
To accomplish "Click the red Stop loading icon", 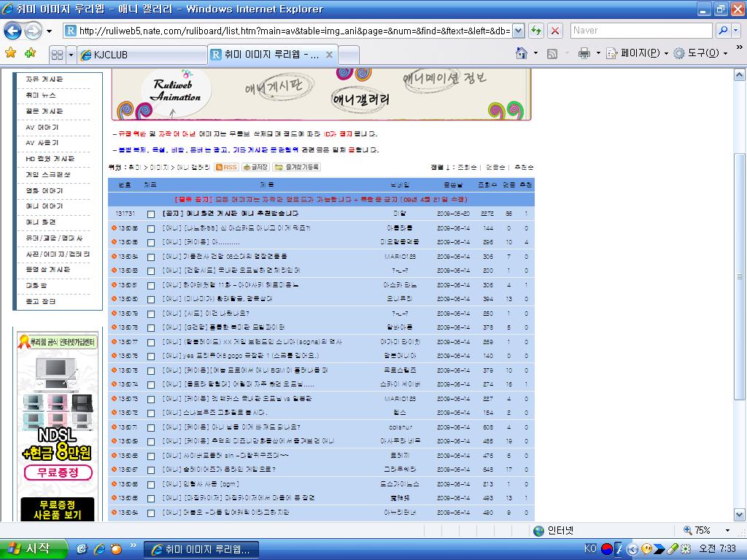I will pos(555,31).
